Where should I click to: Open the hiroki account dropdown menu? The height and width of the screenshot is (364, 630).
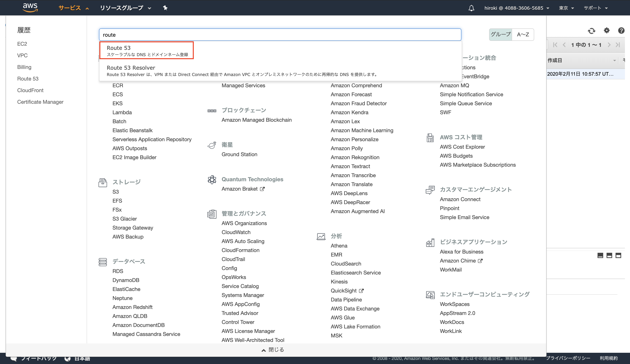click(x=517, y=8)
